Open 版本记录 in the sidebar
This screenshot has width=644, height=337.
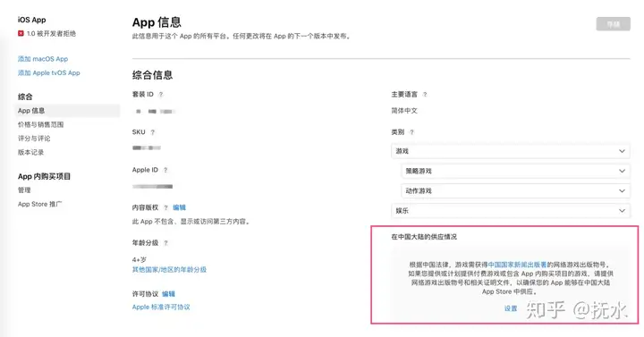[30, 152]
